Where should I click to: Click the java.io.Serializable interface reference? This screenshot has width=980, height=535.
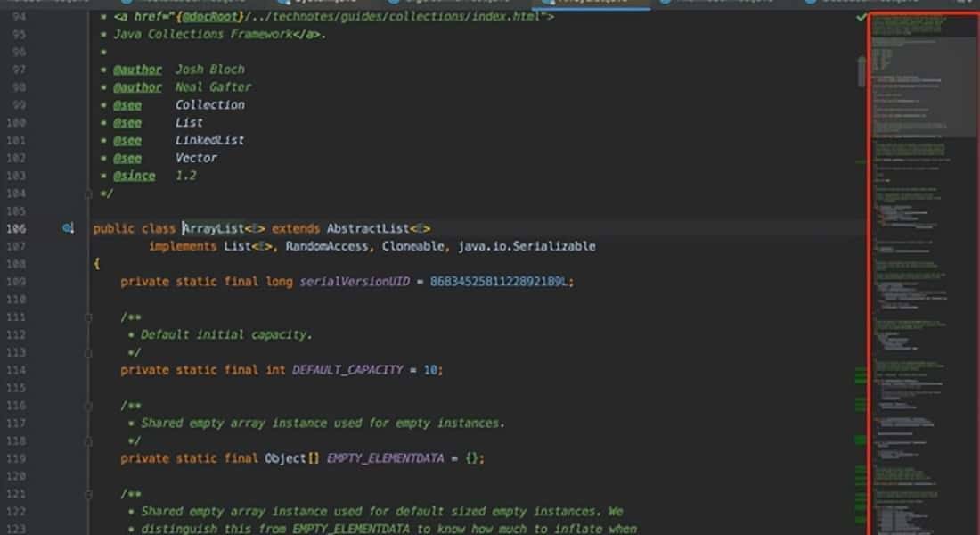533,246
